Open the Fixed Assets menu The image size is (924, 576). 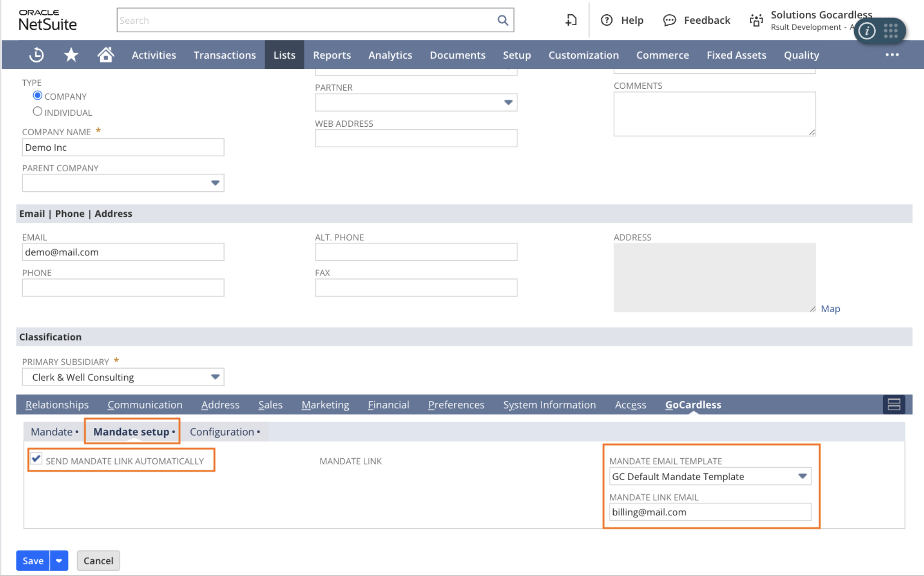click(x=737, y=55)
